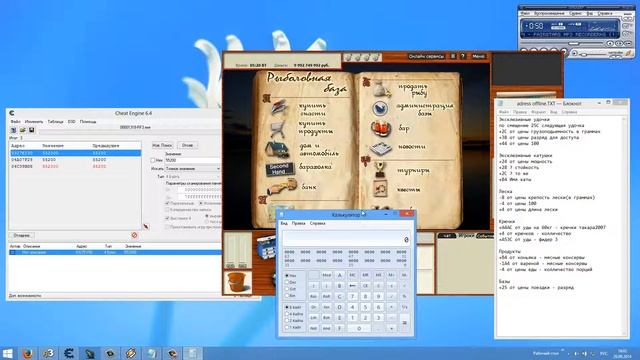
Task: Click 'Онлайн сервисы' button in game
Action: pos(426,56)
